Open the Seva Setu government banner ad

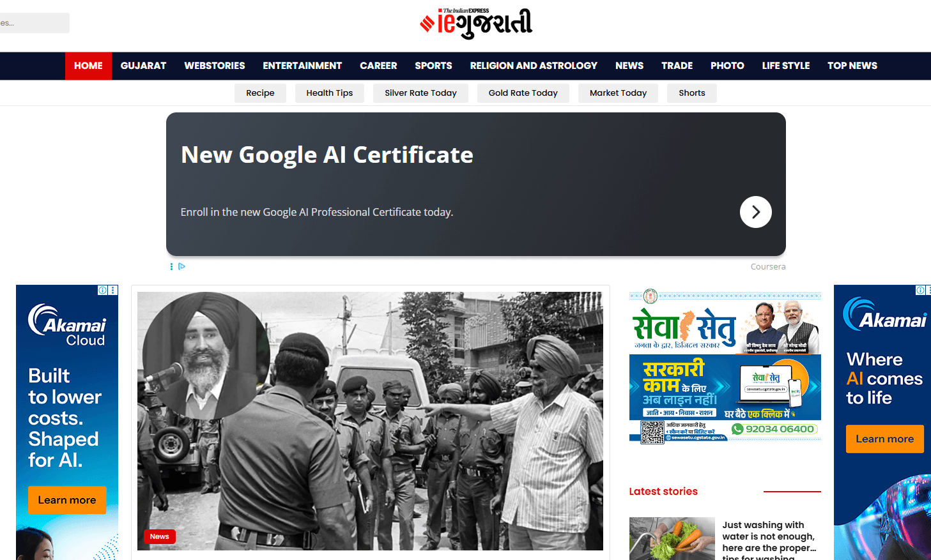(725, 367)
